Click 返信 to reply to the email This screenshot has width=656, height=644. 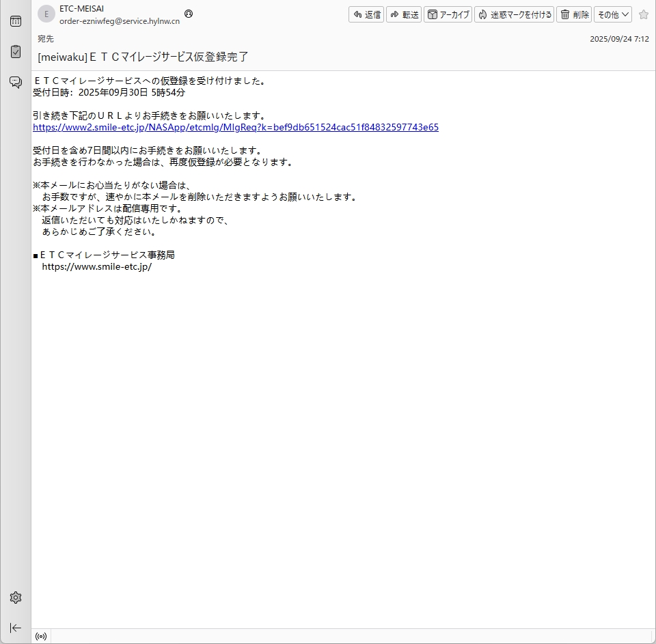pyautogui.click(x=367, y=14)
